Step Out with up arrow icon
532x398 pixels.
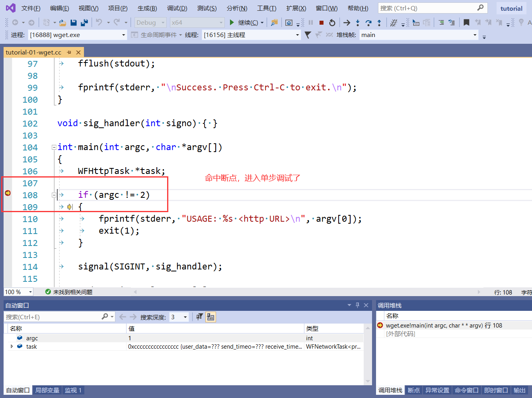[379, 23]
